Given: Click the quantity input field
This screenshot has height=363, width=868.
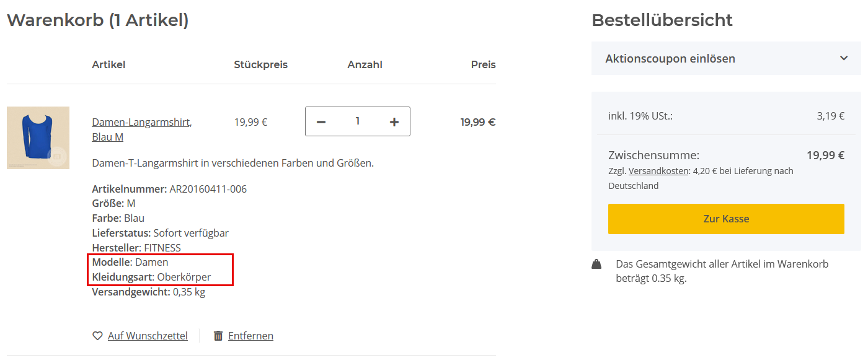Looking at the screenshot, I should (358, 121).
